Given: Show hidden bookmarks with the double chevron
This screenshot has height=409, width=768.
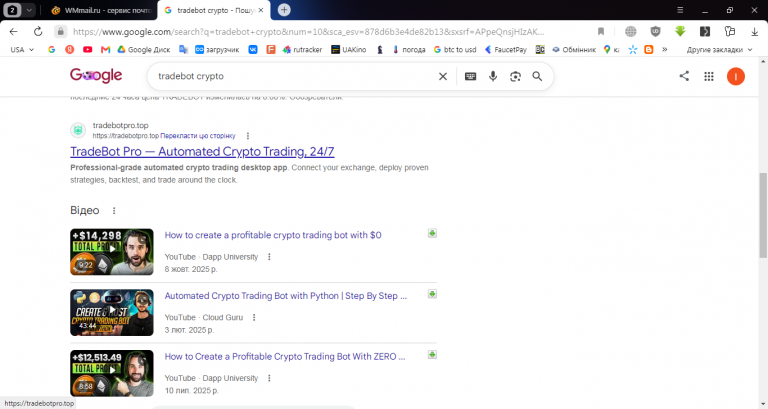Looking at the screenshot, I should pos(665,49).
